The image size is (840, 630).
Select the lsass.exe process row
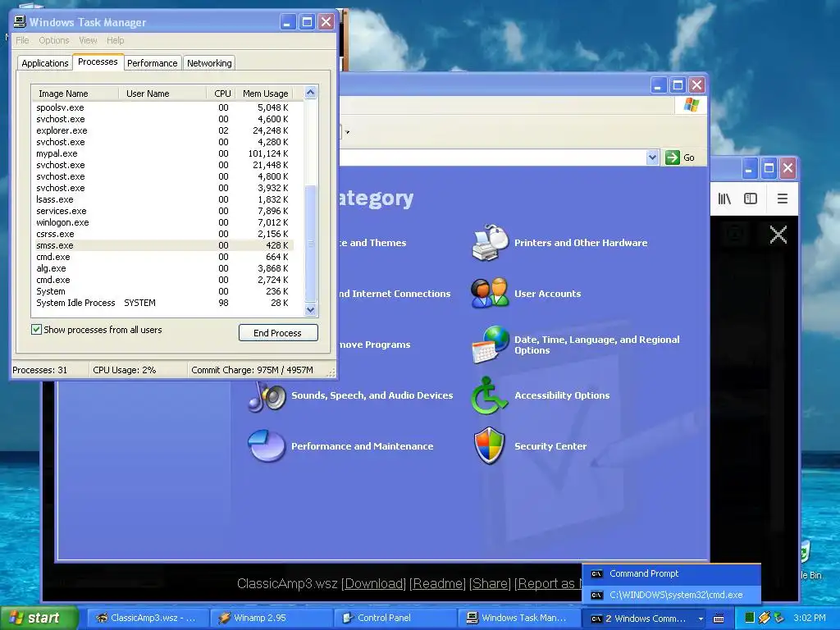162,199
